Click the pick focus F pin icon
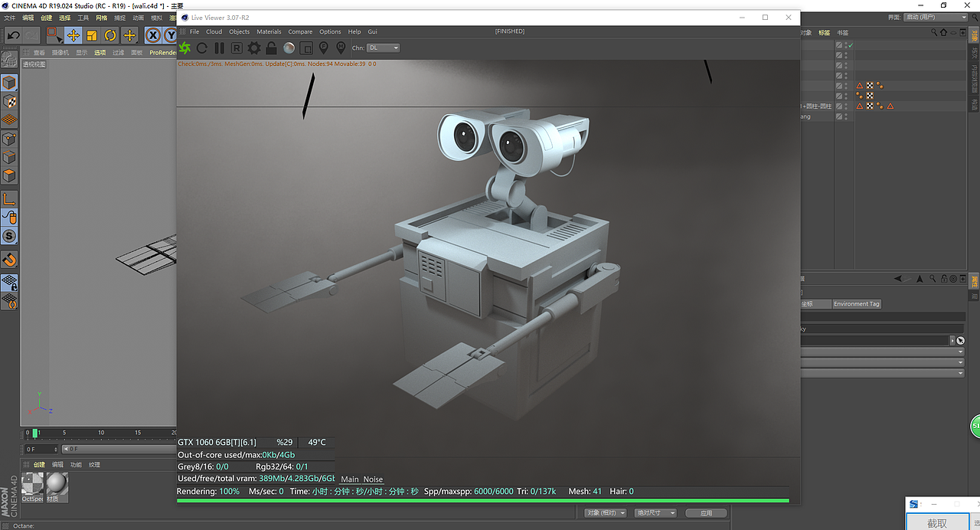 pyautogui.click(x=323, y=47)
